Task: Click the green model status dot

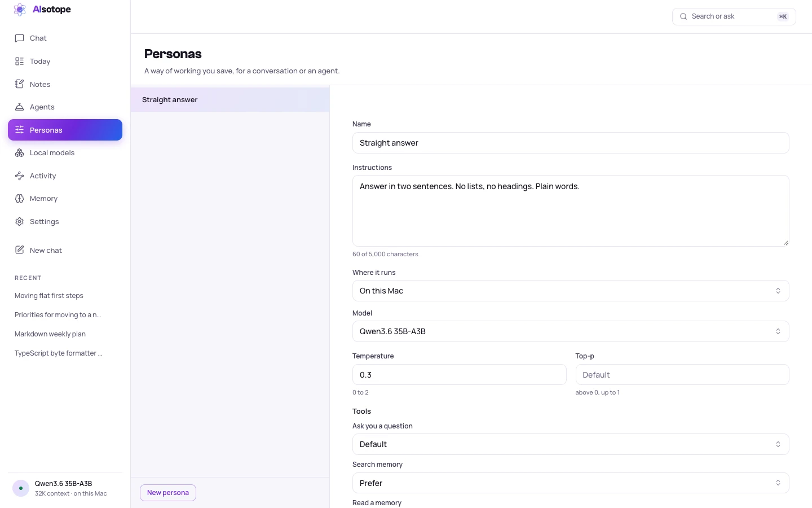Action: pyautogui.click(x=21, y=488)
